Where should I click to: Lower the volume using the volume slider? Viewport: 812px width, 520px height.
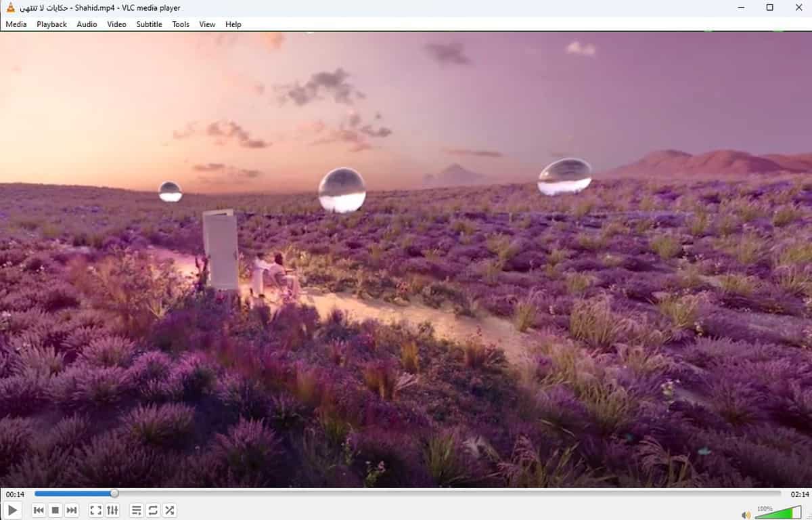[x=771, y=513]
